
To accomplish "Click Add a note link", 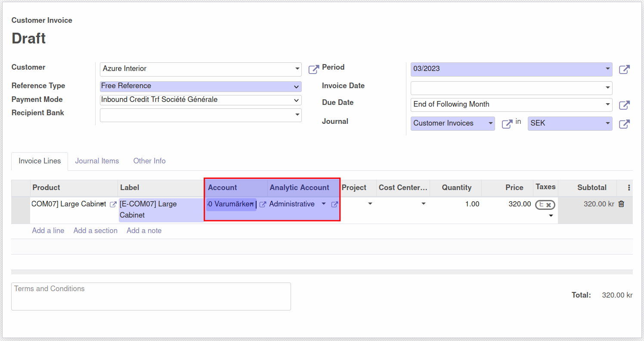I will [x=144, y=230].
